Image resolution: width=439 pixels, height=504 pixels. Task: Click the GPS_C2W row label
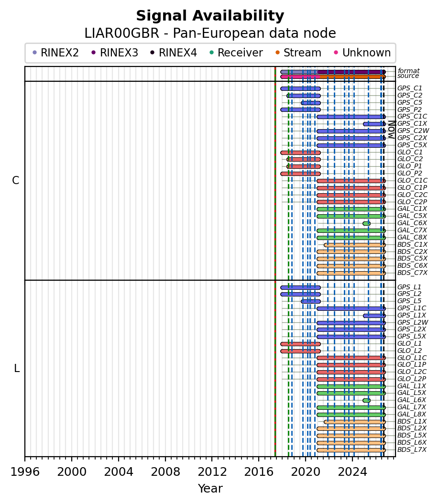[413, 131]
